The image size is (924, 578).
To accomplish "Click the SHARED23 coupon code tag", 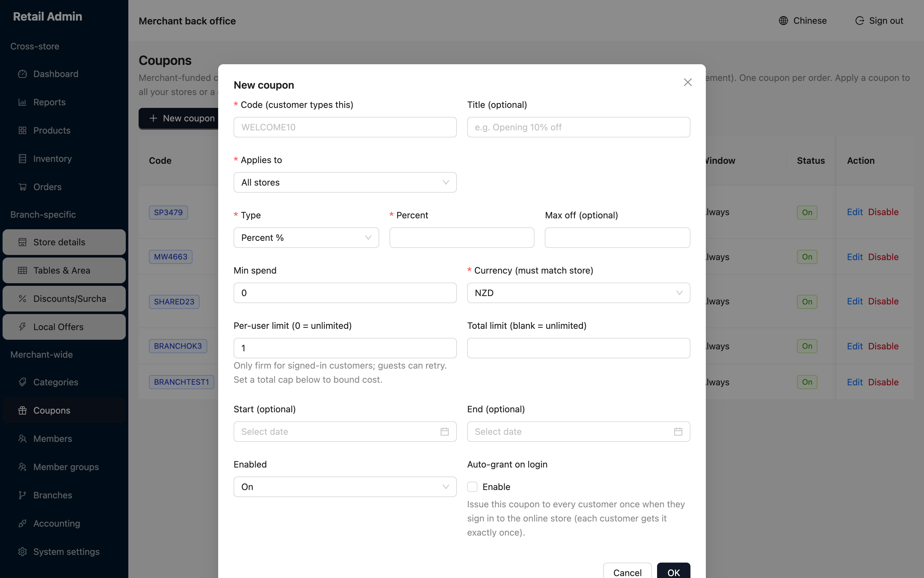I will 174,302.
